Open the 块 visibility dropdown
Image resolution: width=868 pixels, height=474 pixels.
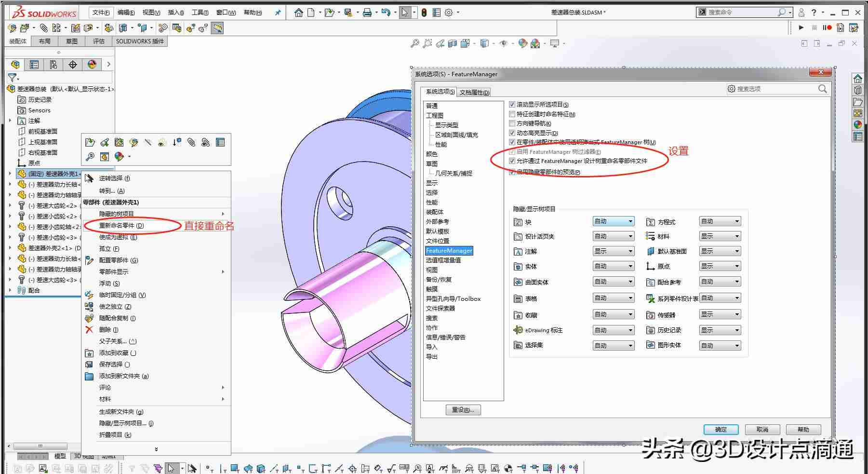click(613, 221)
